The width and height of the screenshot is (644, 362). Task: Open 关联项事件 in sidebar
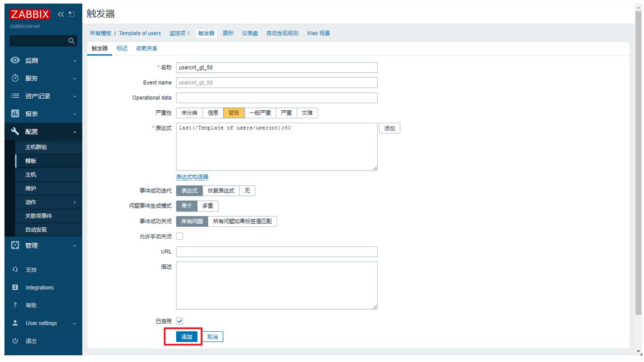(48, 216)
